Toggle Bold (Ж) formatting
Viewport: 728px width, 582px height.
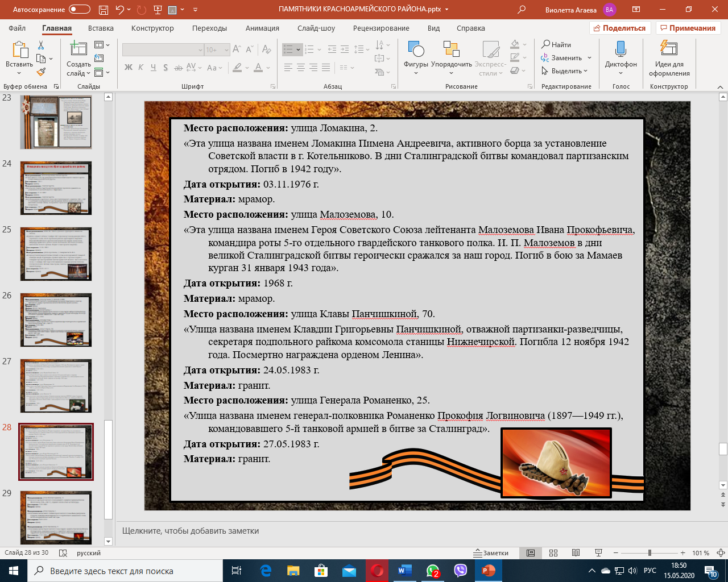129,68
